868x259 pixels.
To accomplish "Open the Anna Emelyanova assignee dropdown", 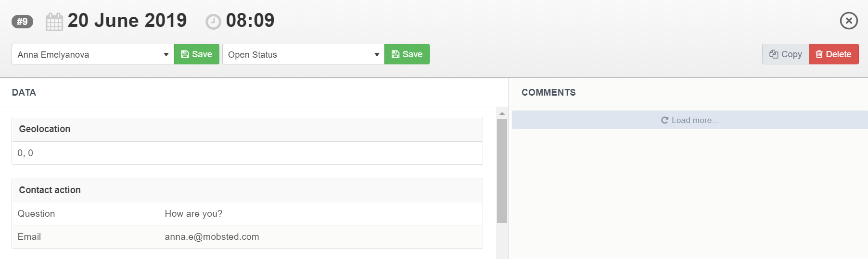I will pos(92,54).
